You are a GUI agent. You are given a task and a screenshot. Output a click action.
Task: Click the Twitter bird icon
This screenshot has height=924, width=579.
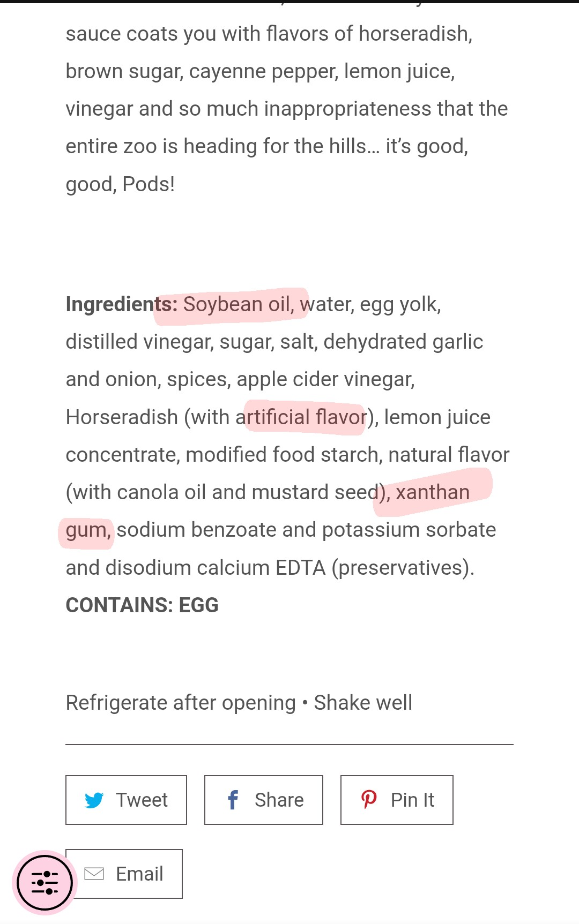pyautogui.click(x=94, y=800)
